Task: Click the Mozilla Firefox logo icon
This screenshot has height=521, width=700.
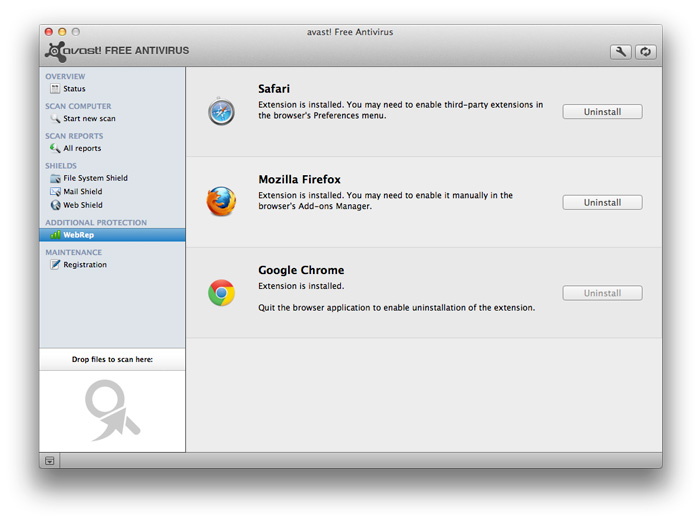Action: pos(221,202)
